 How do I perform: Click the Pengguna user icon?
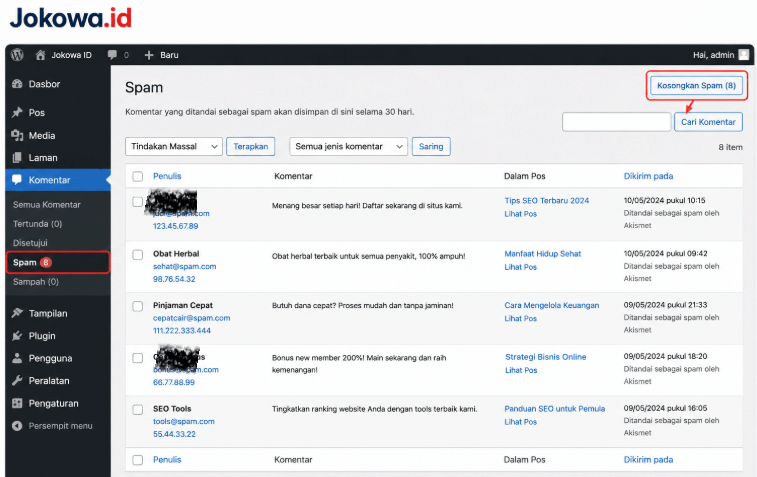(17, 358)
